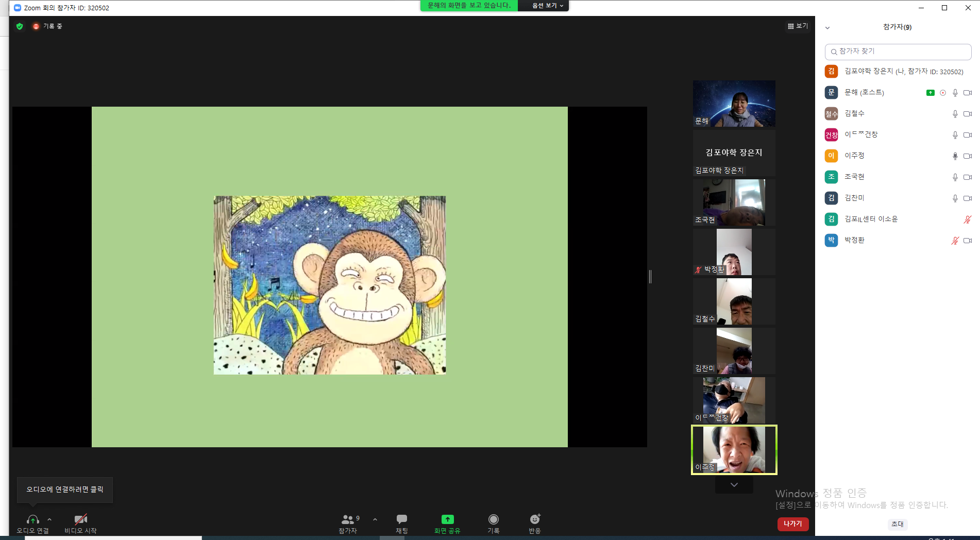
Task: Select participant name 이주정 in list
Action: (x=854, y=156)
